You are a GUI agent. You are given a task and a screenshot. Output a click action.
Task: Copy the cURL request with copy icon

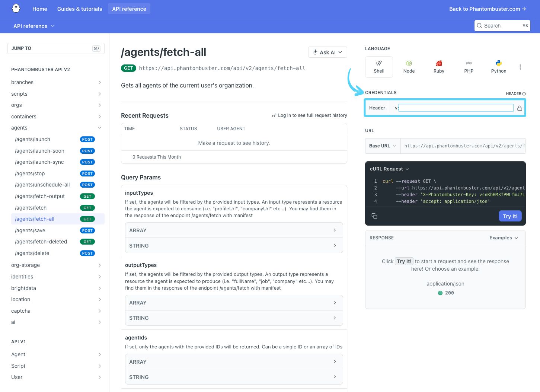[374, 216]
